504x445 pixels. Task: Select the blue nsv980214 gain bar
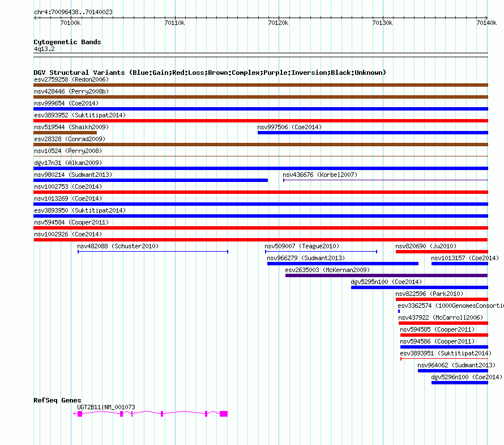151,180
